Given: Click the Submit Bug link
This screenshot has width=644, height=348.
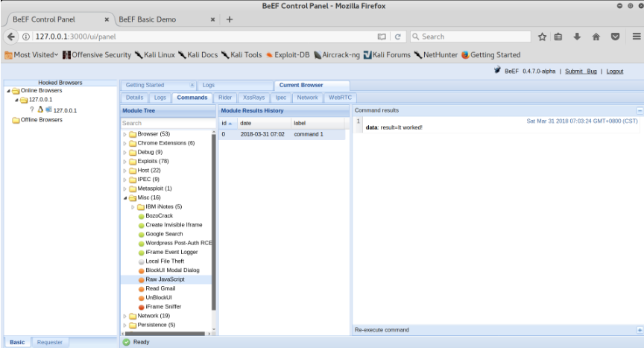Looking at the screenshot, I should 581,72.
